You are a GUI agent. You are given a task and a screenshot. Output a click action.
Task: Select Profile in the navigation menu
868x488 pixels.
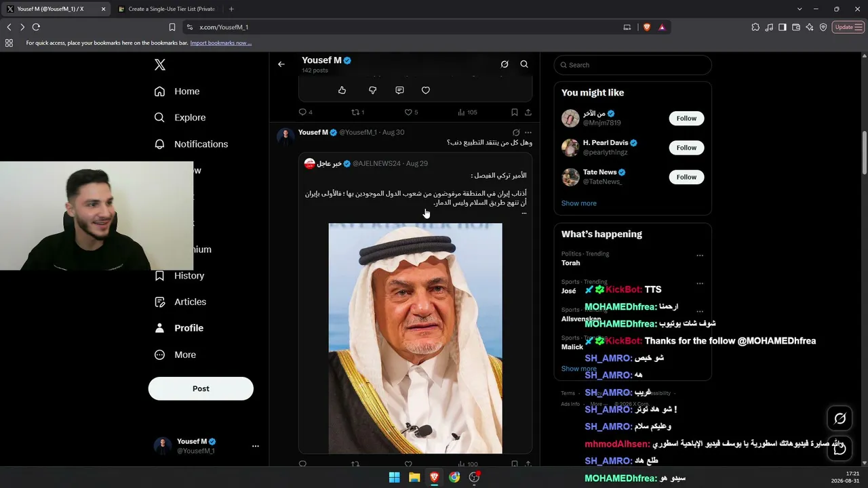pyautogui.click(x=189, y=328)
